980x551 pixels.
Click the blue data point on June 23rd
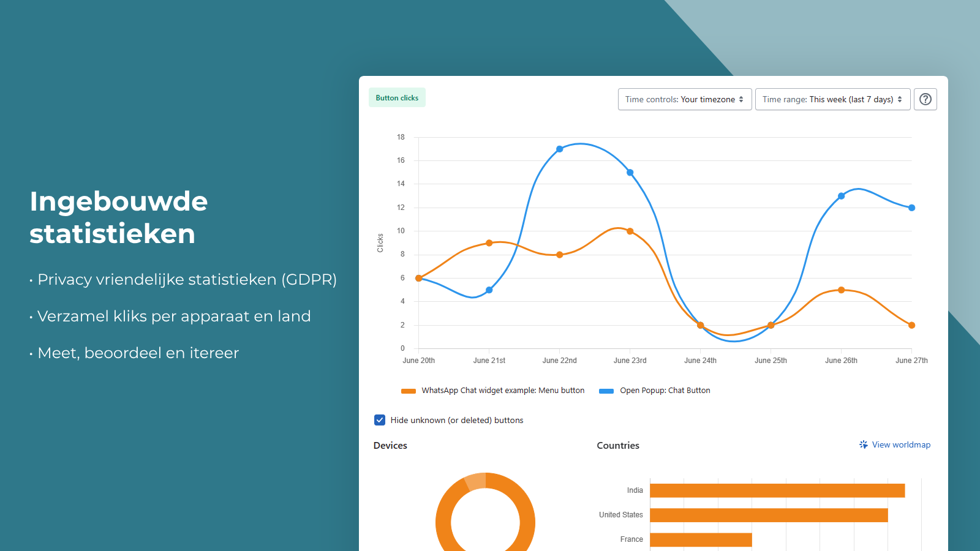[x=630, y=173]
